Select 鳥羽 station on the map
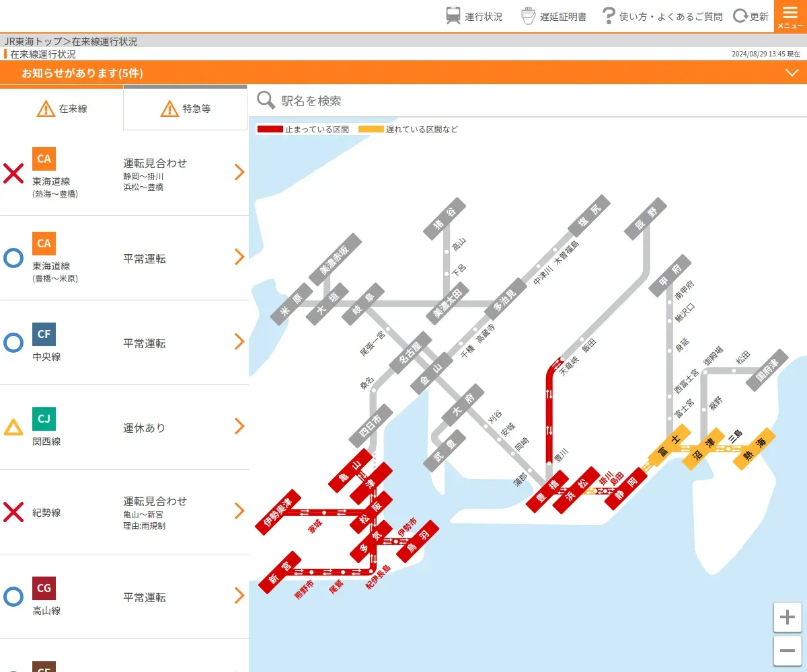This screenshot has height=672, width=807. [418, 541]
